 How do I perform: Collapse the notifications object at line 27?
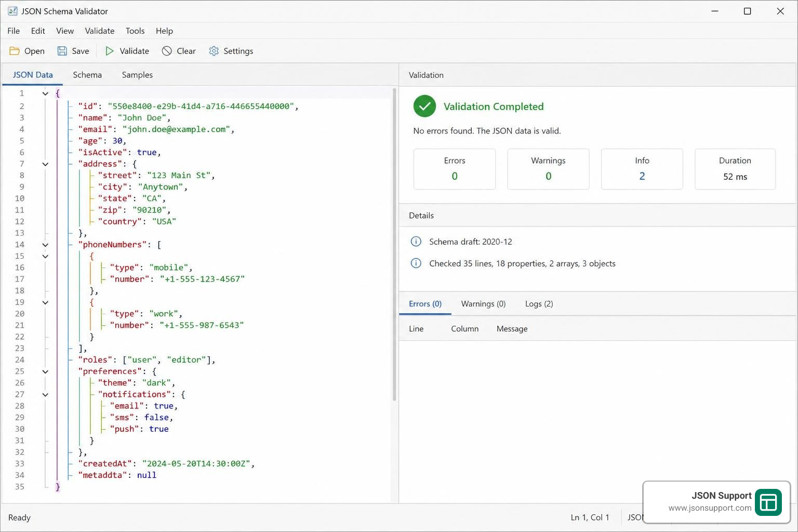pyautogui.click(x=45, y=395)
